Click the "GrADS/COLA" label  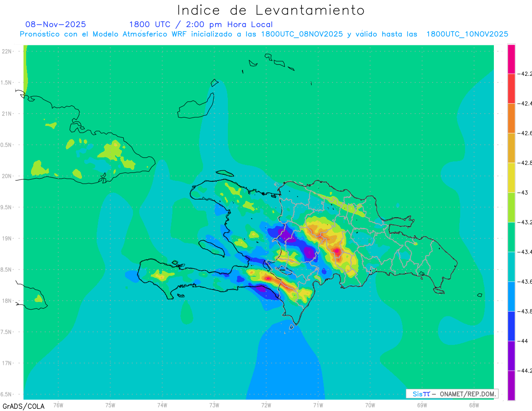(23, 406)
